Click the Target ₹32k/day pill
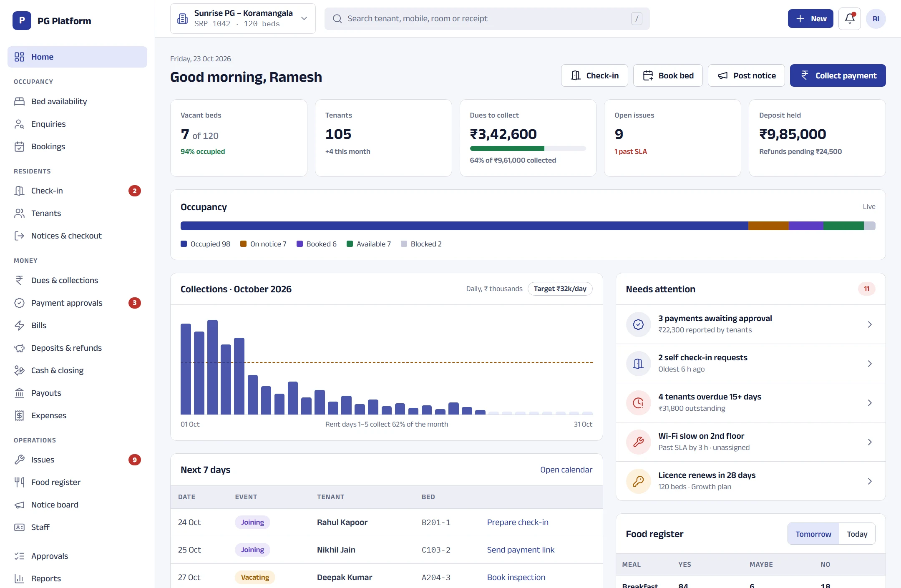The image size is (901, 588). tap(560, 289)
